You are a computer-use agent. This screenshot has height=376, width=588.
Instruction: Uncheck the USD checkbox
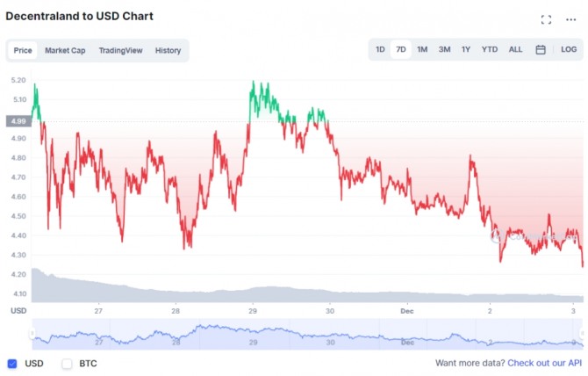pyautogui.click(x=12, y=363)
